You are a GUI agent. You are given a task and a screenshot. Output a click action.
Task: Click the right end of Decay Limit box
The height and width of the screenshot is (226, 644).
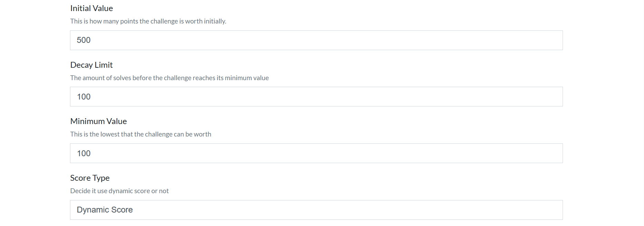click(x=552, y=97)
